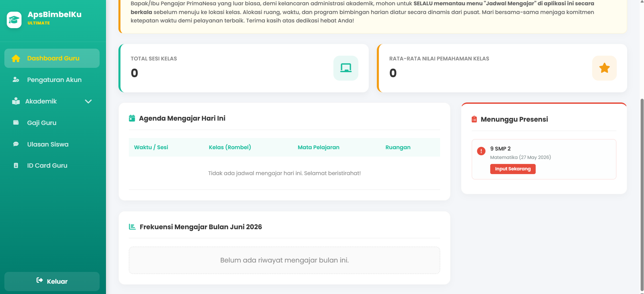
Task: Click the laptop icon in Total Sesi Kelas card
Action: (346, 68)
